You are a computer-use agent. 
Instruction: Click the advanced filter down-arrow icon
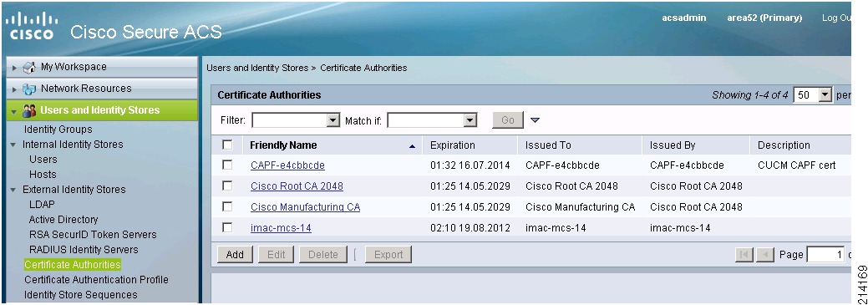coord(535,120)
